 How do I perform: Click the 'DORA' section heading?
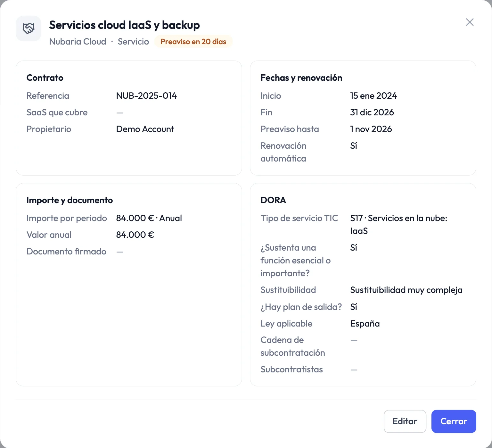273,200
